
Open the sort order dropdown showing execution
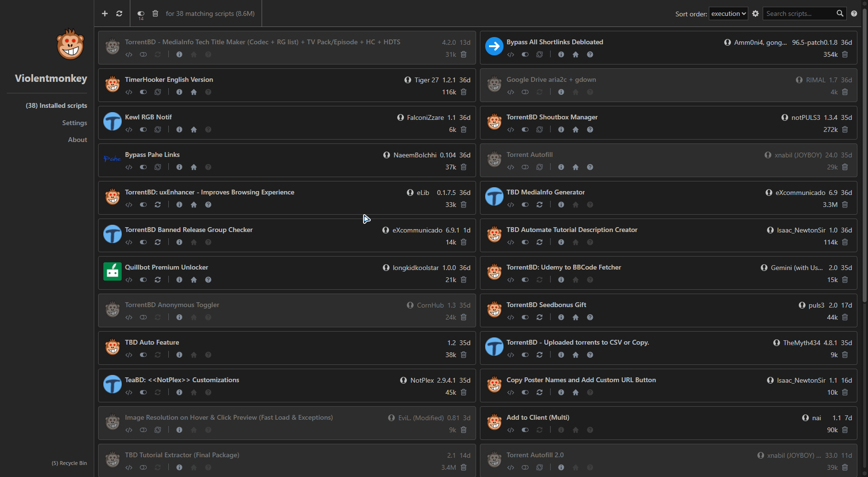pyautogui.click(x=728, y=13)
